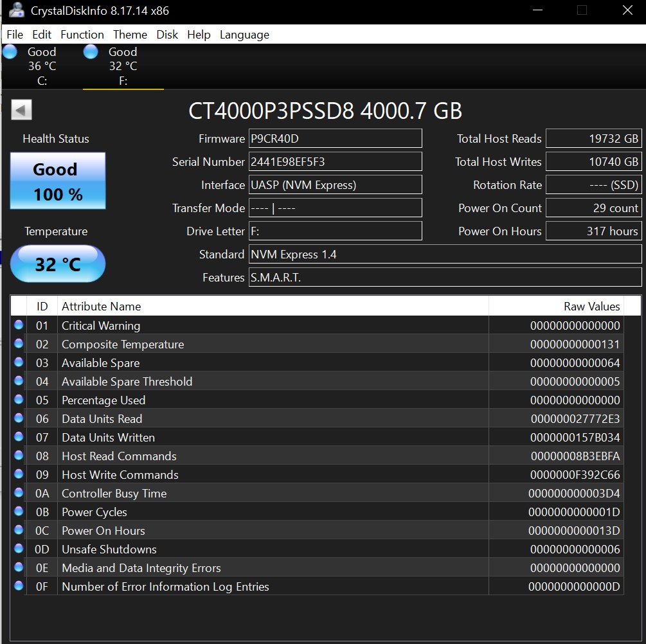Open the Theme menu
This screenshot has width=646, height=644.
130,35
